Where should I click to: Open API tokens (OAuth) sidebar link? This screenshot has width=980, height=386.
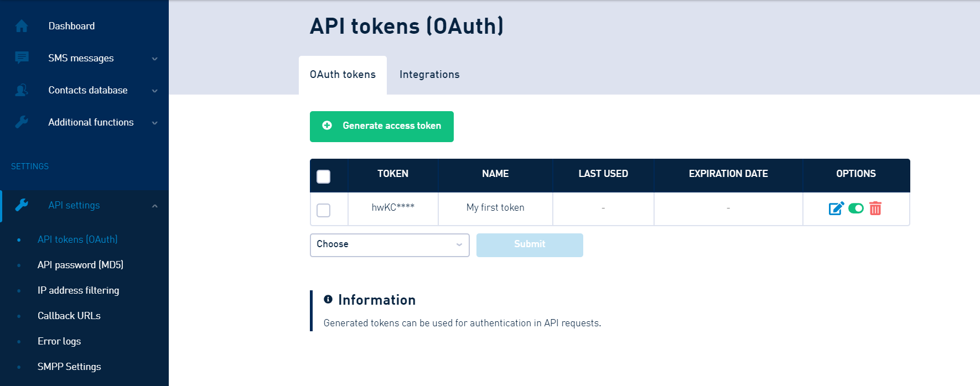[77, 239]
